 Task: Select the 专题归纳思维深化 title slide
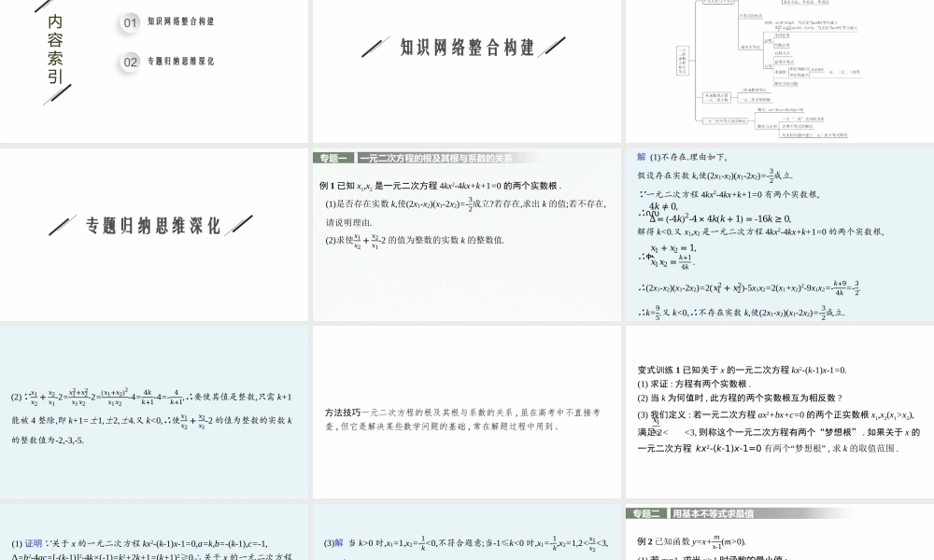pyautogui.click(x=154, y=234)
